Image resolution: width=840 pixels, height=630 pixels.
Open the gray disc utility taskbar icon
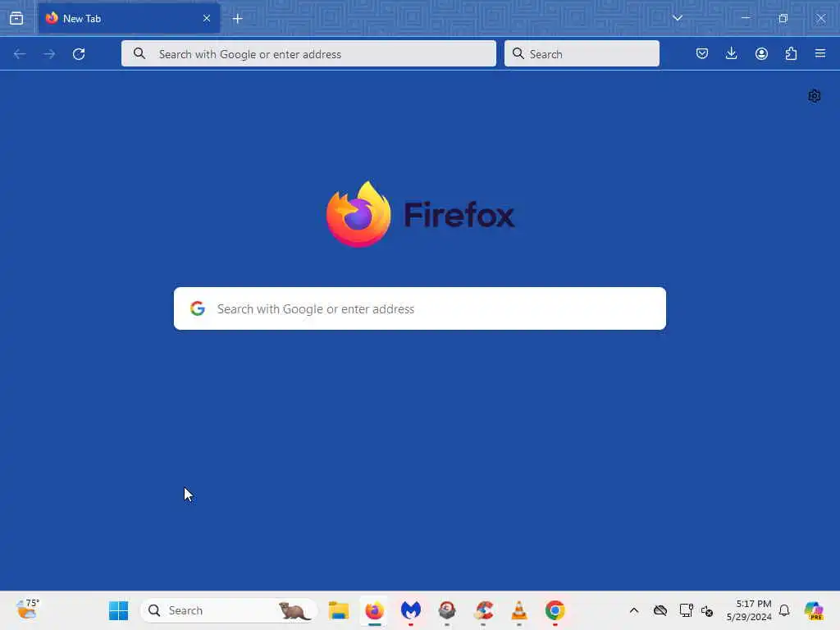click(x=447, y=610)
